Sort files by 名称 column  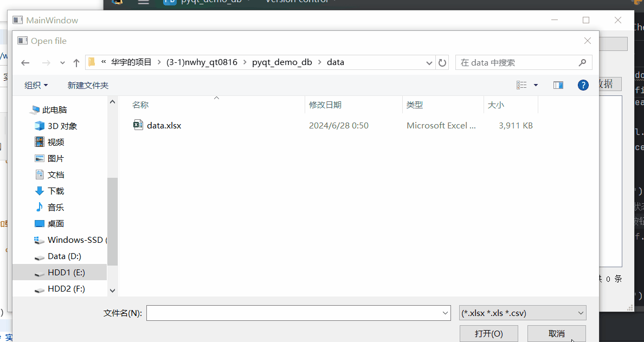tap(140, 105)
